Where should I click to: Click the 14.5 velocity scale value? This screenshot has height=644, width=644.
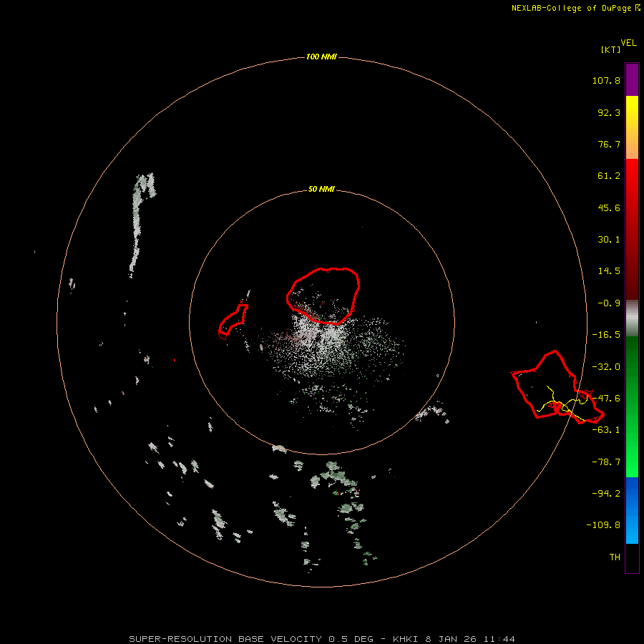pos(609,271)
